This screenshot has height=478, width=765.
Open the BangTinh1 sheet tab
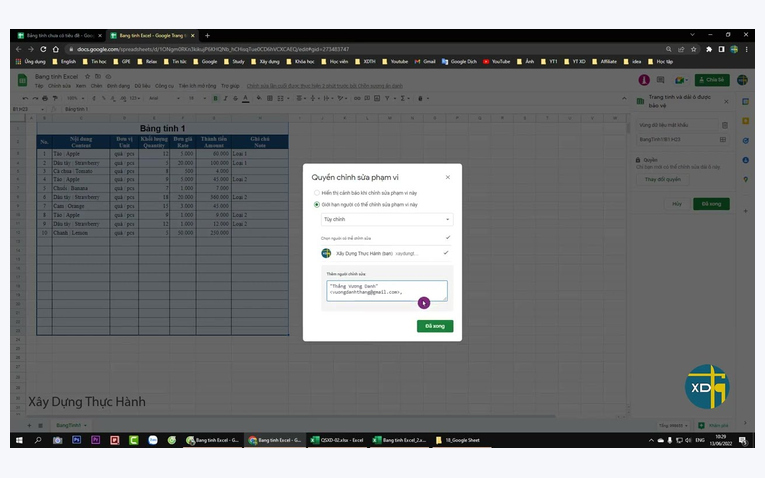click(x=71, y=425)
